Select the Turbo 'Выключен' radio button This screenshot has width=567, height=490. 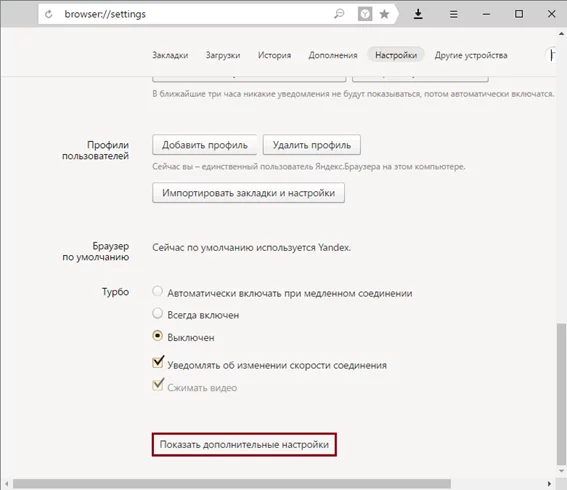click(157, 336)
